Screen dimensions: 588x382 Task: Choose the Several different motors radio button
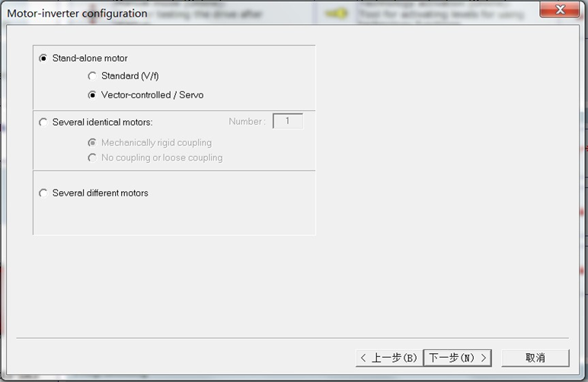tap(43, 193)
